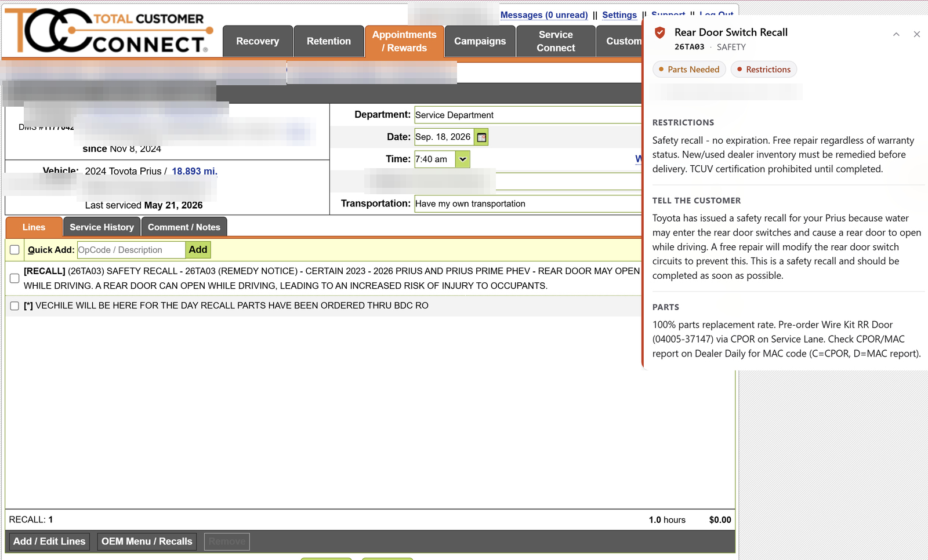Click Last serviced May 21, 2026 text
928x560 pixels.
tap(144, 205)
